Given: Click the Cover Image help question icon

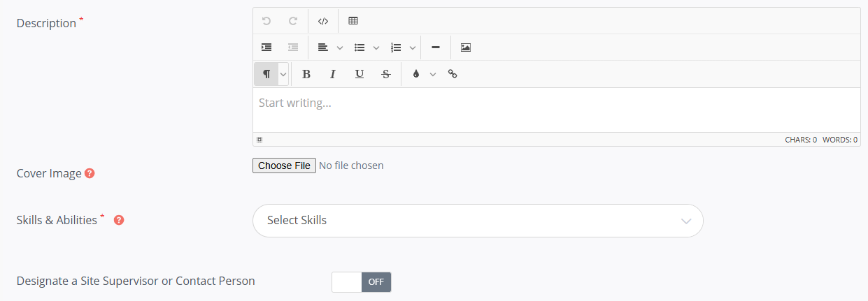Looking at the screenshot, I should 90,173.
